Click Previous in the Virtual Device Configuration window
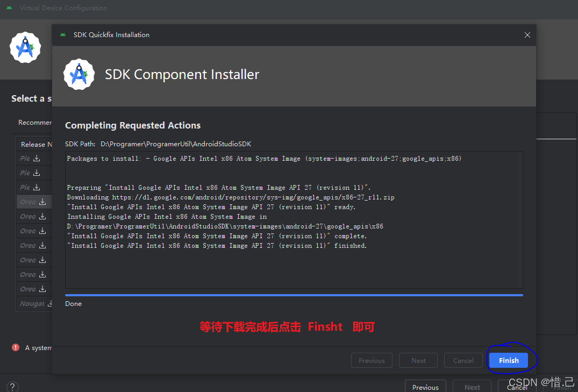Screen dimensions: 578x392 425,387
